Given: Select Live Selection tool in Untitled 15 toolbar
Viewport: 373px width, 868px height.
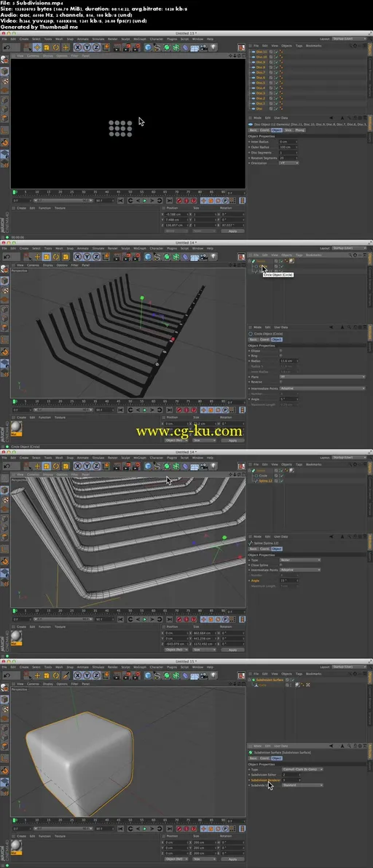Looking at the screenshot, I should [x=28, y=675].
